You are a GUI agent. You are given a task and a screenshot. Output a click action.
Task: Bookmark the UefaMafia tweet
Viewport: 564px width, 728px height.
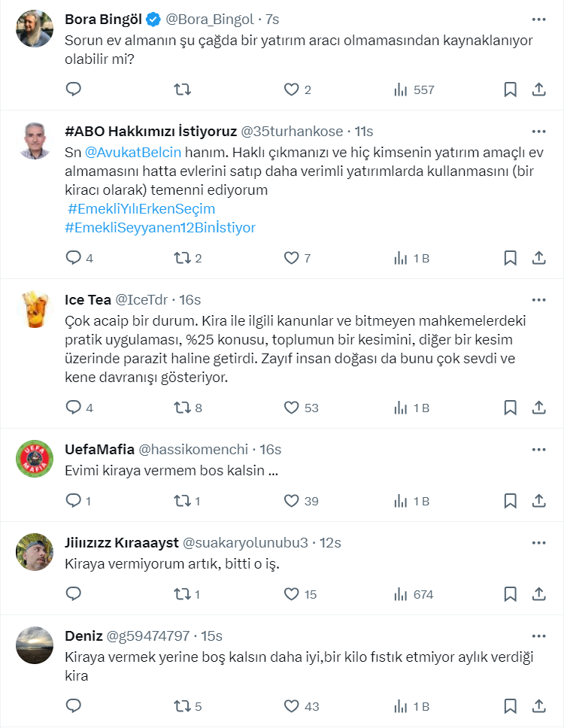[x=510, y=501]
